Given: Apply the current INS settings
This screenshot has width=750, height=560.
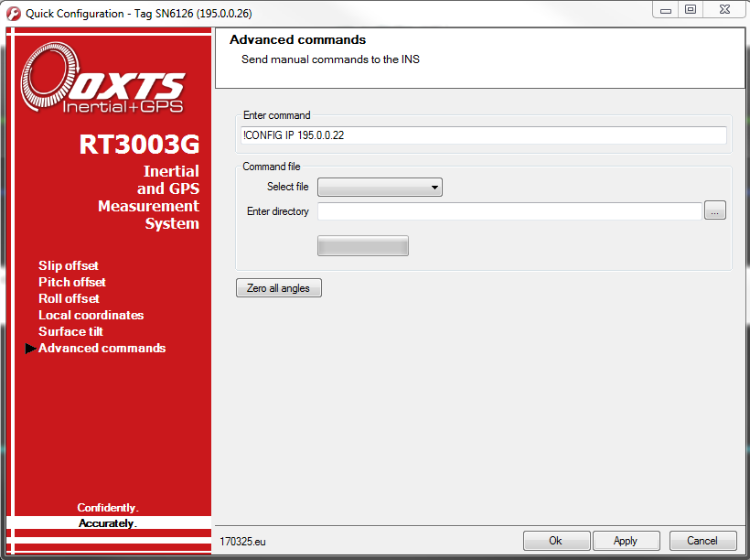Looking at the screenshot, I should (626, 540).
